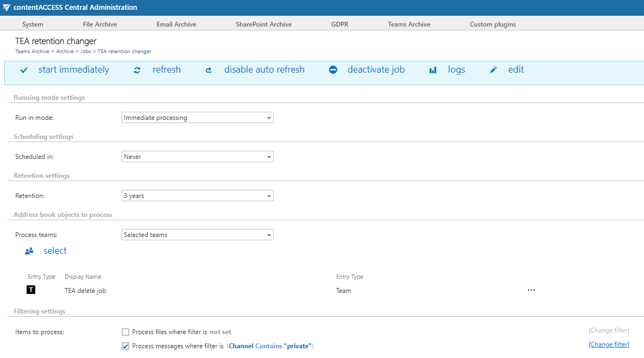This screenshot has width=644, height=358.
Task: Click the refresh arrows icon
Action: (137, 70)
